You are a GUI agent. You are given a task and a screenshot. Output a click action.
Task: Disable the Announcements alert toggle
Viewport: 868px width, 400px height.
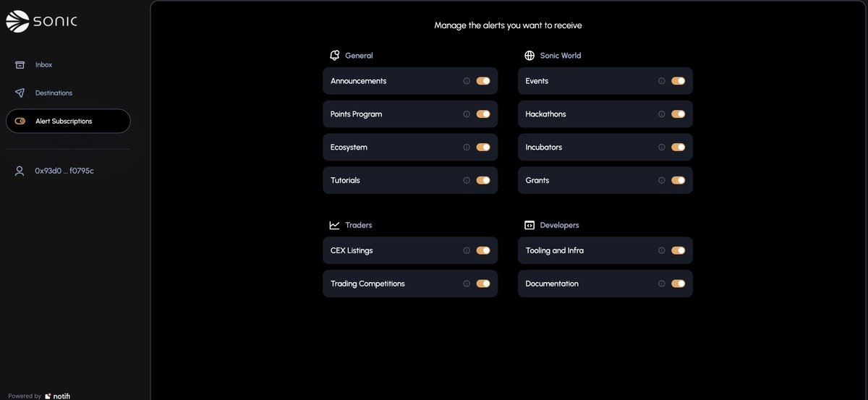point(483,81)
